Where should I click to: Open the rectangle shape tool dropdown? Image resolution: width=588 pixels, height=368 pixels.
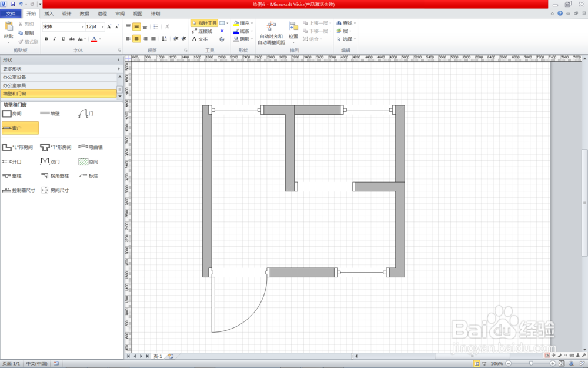(227, 23)
